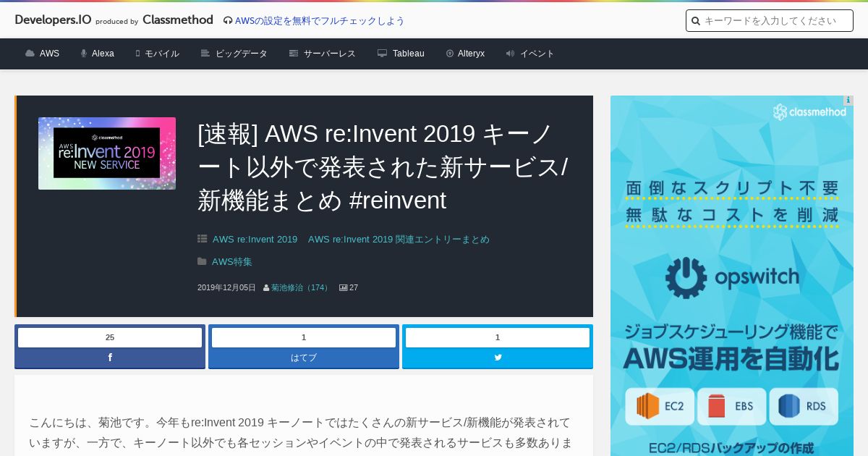Click the classmethod logo in the ad
This screenshot has height=456, width=868.
tap(809, 112)
